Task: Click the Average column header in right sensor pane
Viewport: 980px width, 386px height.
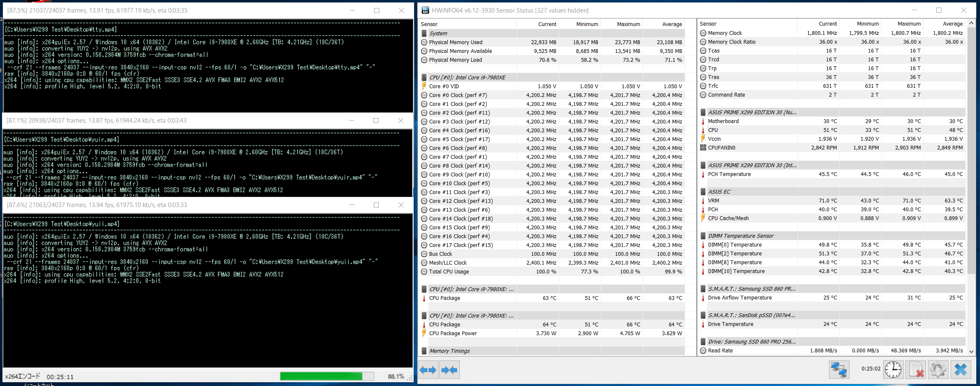Action: [944, 24]
